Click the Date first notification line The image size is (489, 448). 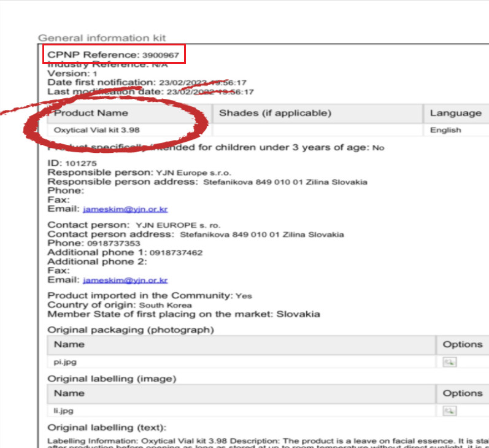click(147, 83)
